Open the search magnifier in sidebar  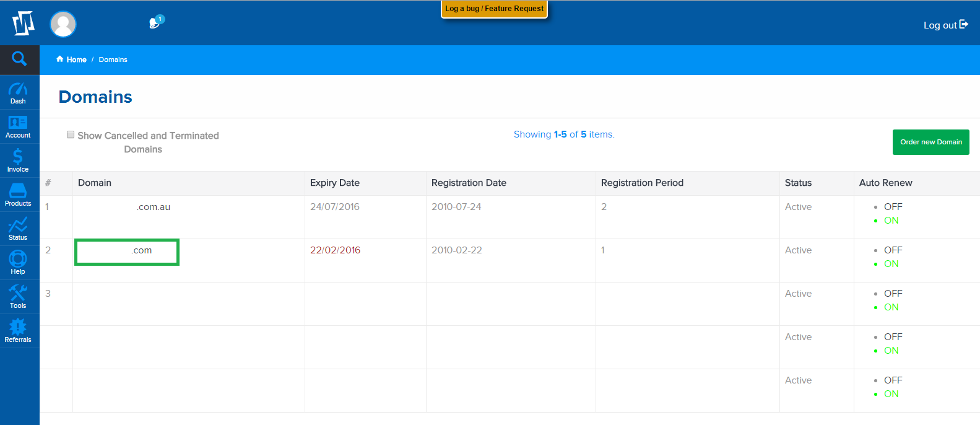click(19, 59)
